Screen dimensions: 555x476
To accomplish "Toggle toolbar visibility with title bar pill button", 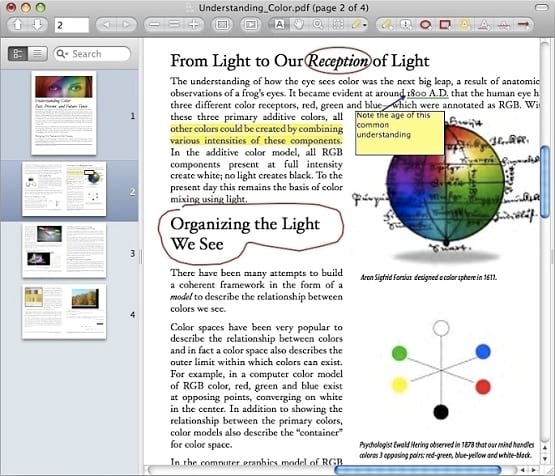I will pos(541,7).
